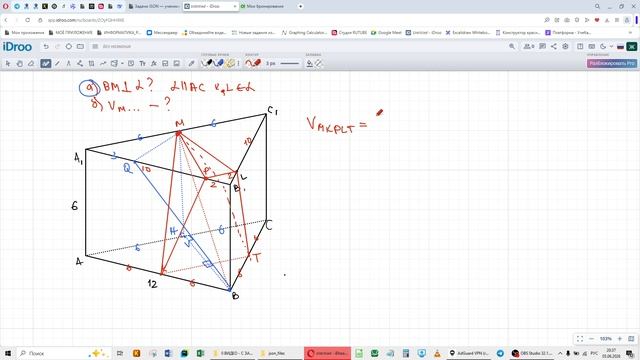The image size is (640, 360).
Task: Open a new browser tab
Action: pos(301,7)
